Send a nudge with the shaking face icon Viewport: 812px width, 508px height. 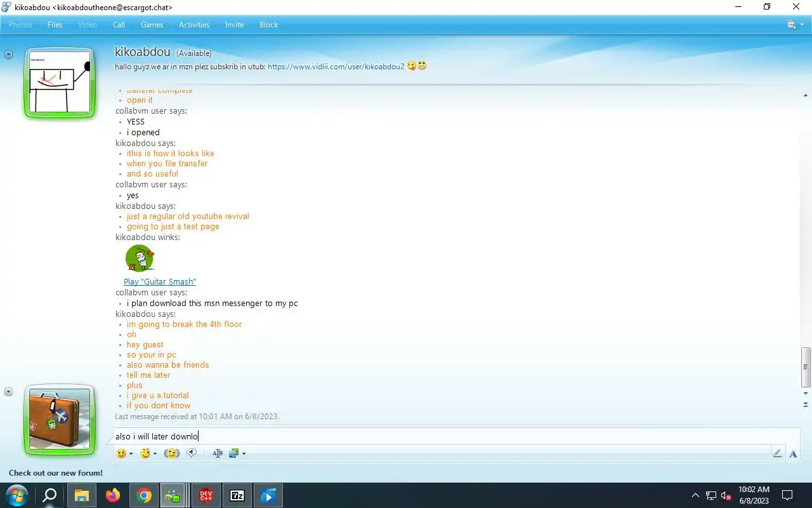tap(171, 453)
